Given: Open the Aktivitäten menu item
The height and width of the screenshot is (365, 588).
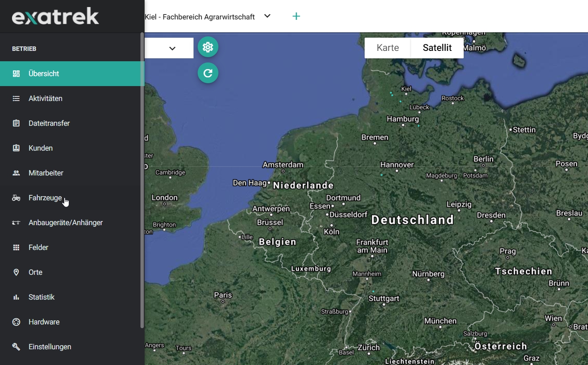Looking at the screenshot, I should pos(70,98).
